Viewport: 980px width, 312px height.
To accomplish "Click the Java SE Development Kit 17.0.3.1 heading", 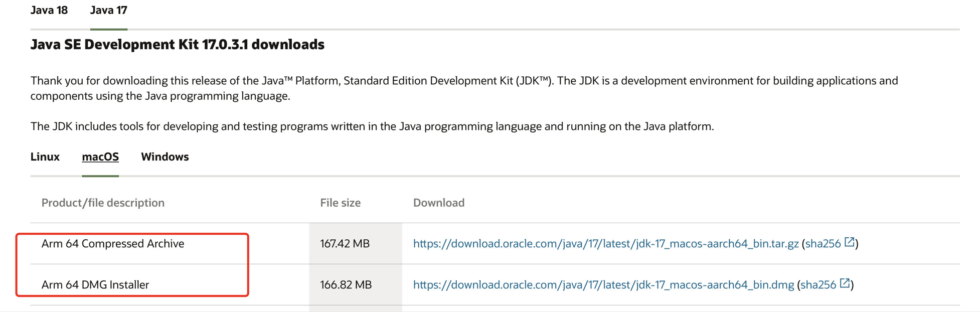I will [178, 45].
